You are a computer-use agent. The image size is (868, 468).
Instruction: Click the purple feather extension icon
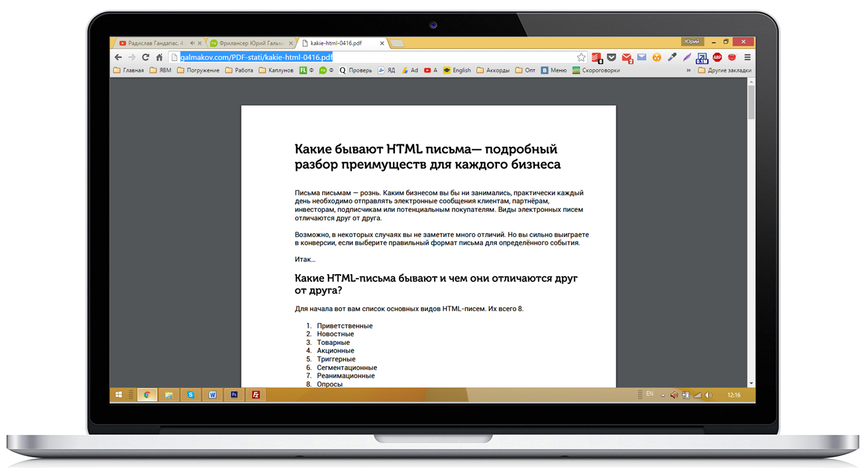point(687,58)
